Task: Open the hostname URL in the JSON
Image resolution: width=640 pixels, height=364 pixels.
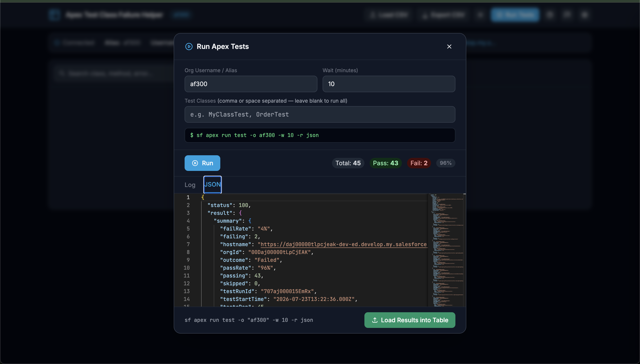Action: pos(344,244)
